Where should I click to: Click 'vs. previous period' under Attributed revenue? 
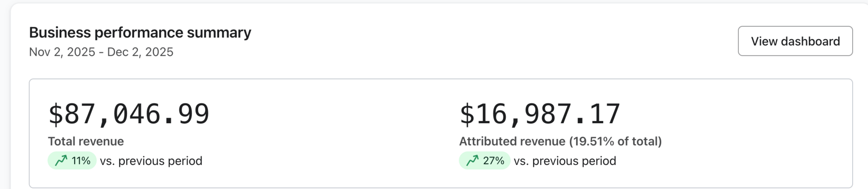click(565, 161)
